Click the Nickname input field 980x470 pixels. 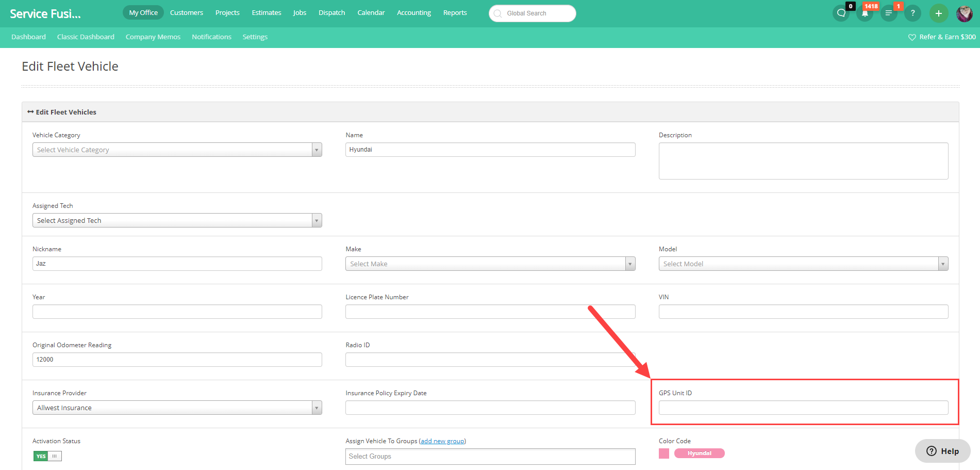click(177, 264)
